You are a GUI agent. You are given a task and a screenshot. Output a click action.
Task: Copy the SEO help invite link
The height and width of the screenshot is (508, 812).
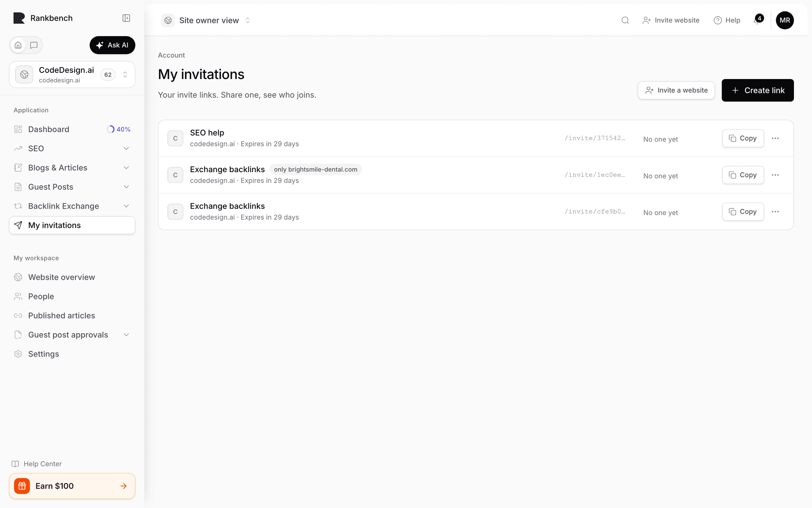[743, 138]
